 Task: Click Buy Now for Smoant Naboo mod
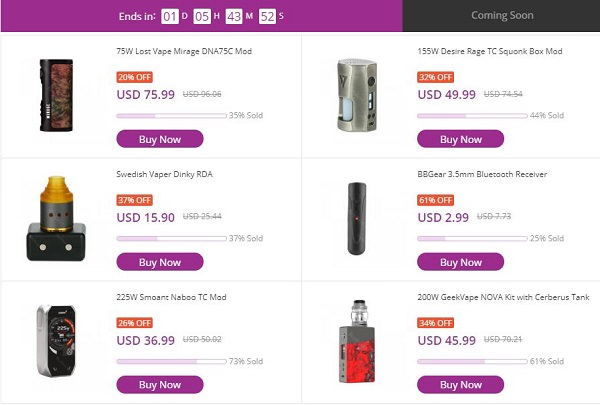(x=160, y=384)
